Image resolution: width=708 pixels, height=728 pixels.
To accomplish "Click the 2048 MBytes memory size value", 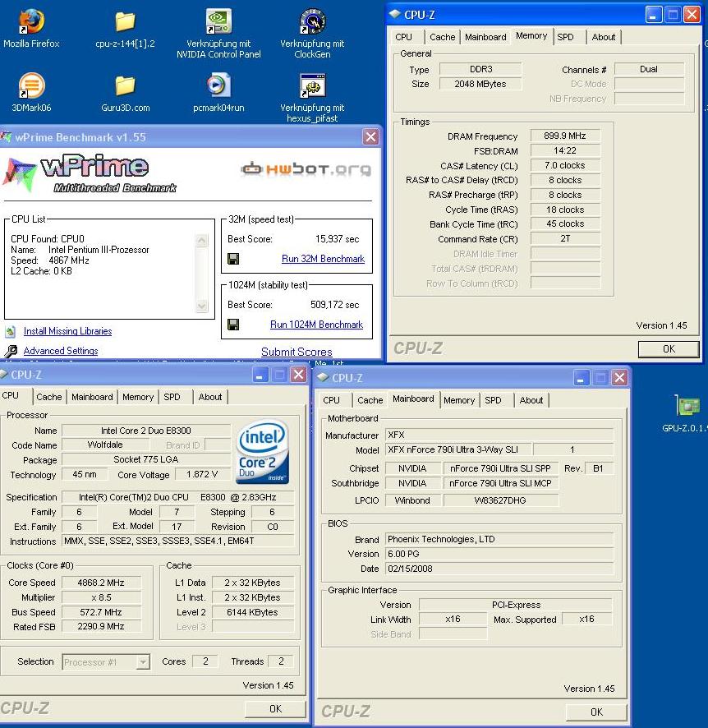I will click(x=480, y=84).
